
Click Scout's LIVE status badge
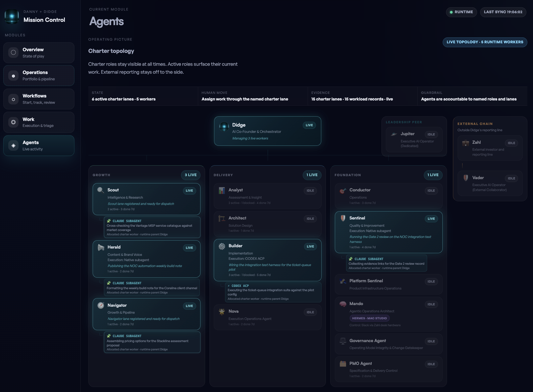tap(189, 191)
